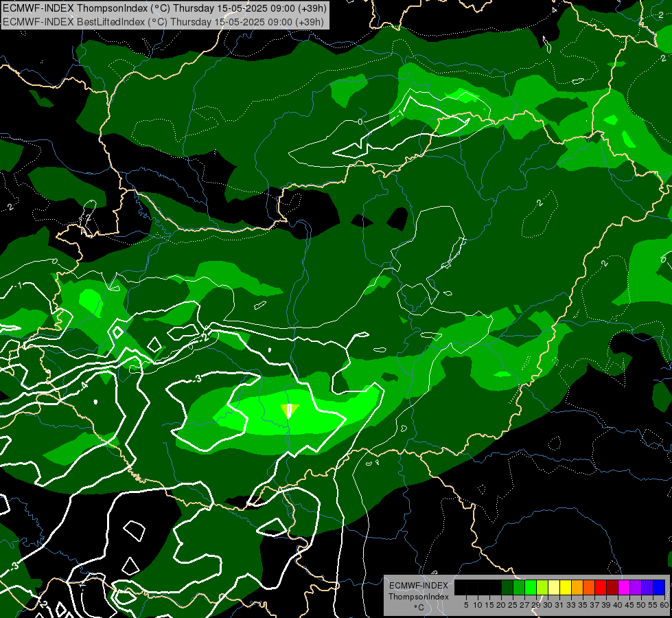
Task: Click the legend tick value '40'
Action: 618,605
